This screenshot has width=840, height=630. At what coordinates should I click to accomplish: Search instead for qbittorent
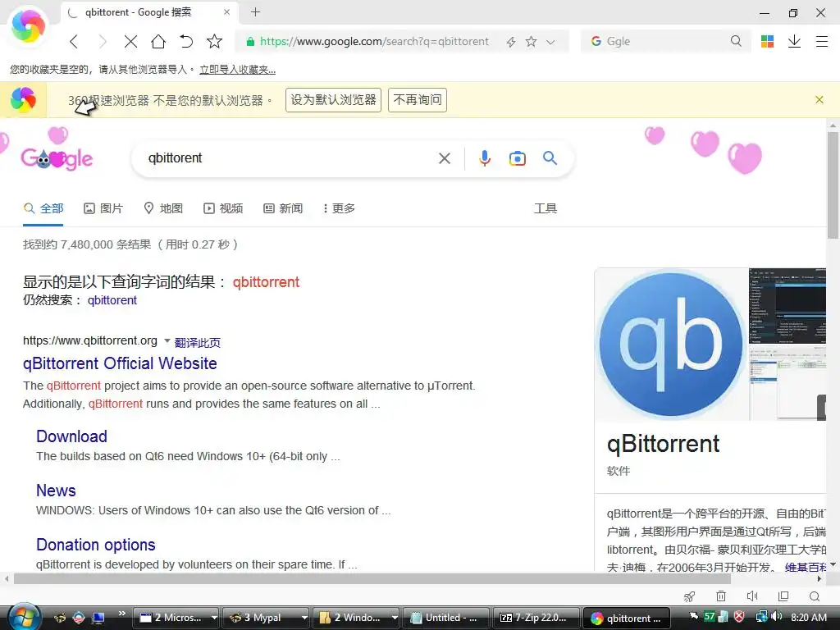click(112, 300)
